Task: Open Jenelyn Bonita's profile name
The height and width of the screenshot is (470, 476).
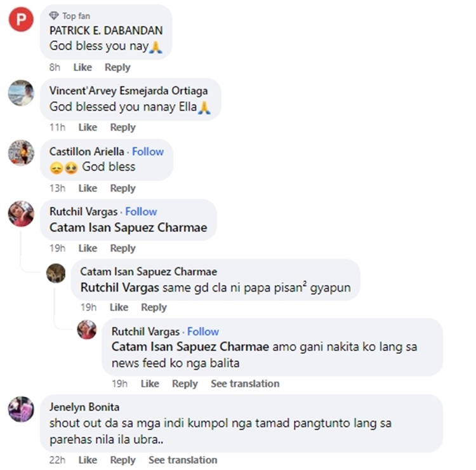Action: tap(84, 407)
